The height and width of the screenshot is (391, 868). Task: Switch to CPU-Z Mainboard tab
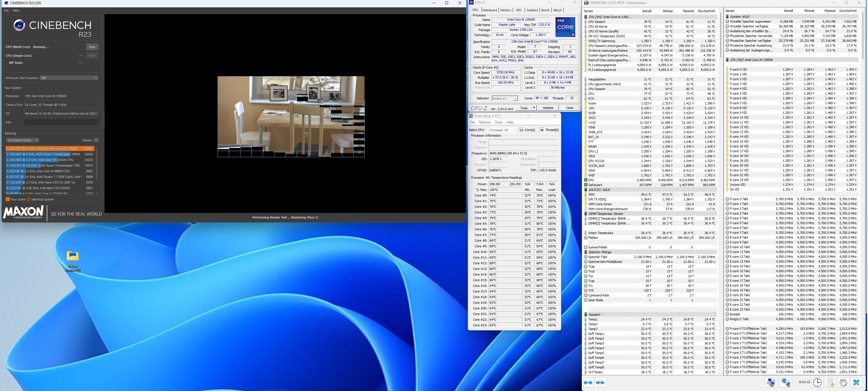(x=490, y=10)
